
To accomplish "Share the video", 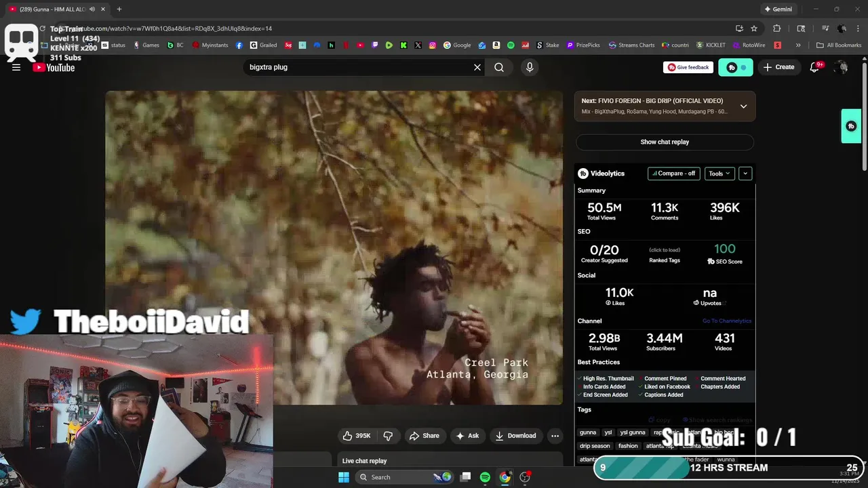I will point(424,436).
